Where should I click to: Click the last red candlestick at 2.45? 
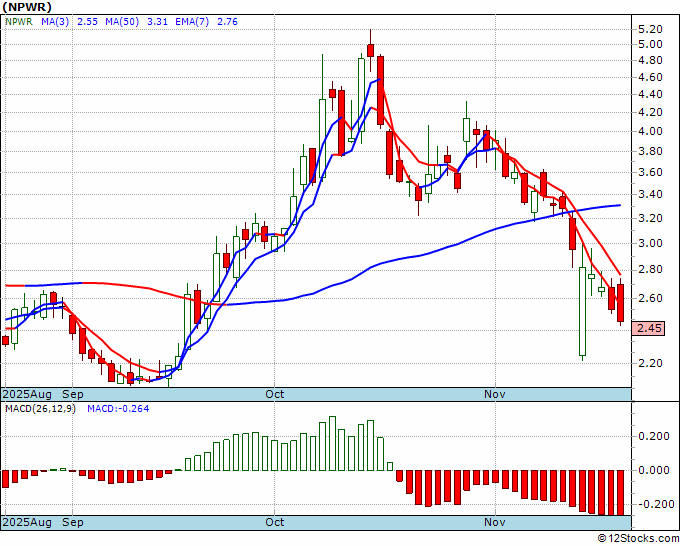click(621, 303)
